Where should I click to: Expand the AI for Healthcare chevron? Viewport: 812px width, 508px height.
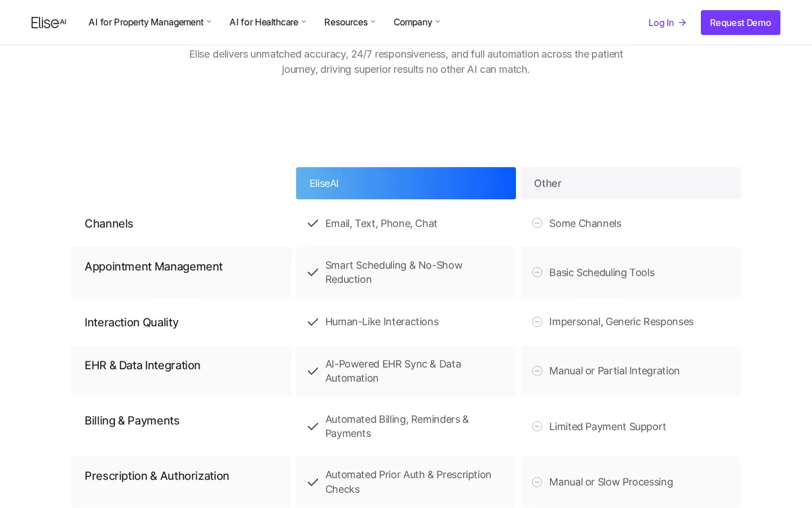[x=304, y=22]
